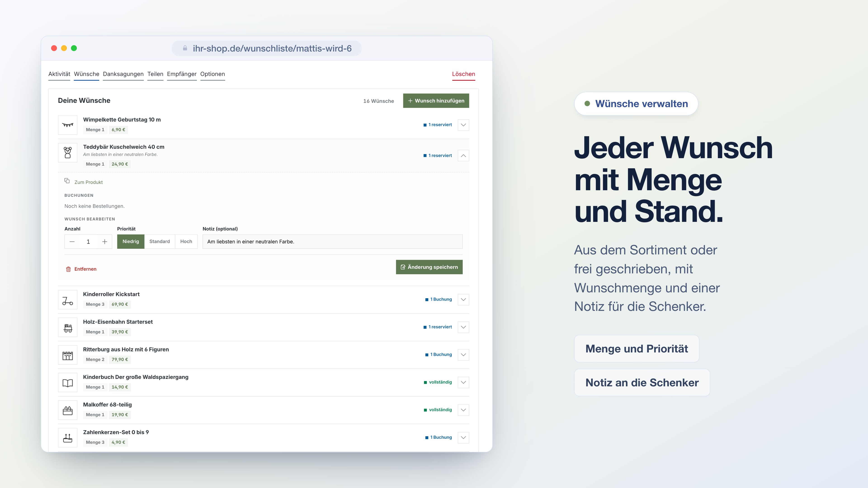Click the Wünsche verwalten badge
Viewport: 868px width, 488px height.
pyautogui.click(x=636, y=104)
